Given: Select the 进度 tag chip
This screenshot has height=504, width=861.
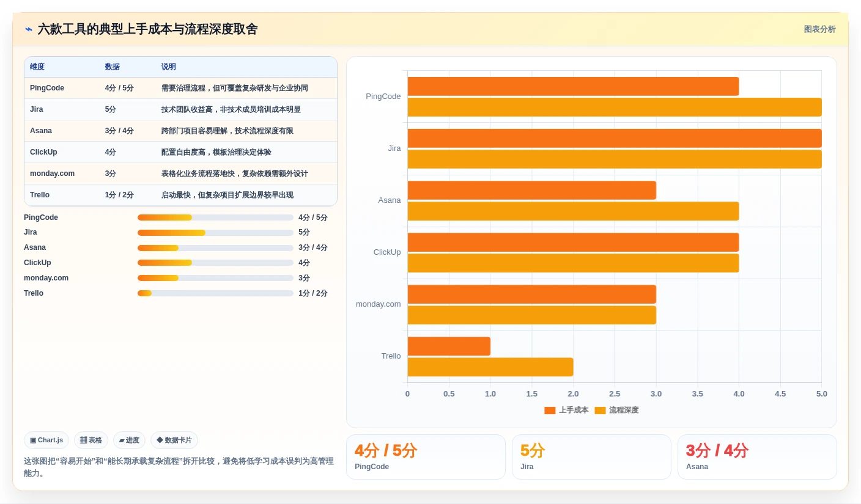Looking at the screenshot, I should [129, 440].
